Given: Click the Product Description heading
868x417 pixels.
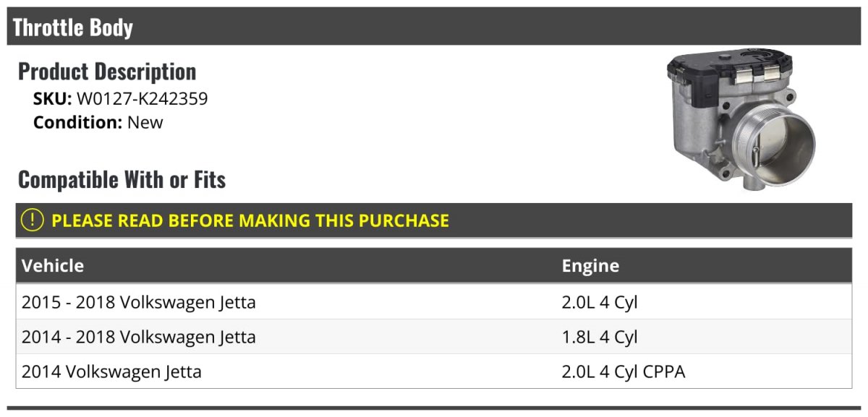Looking at the screenshot, I should pos(107,72).
